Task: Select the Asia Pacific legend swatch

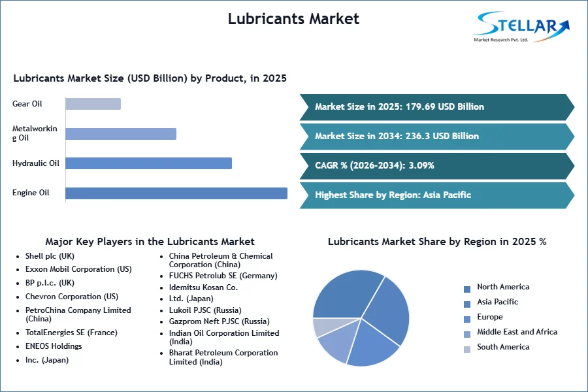Action: point(467,304)
